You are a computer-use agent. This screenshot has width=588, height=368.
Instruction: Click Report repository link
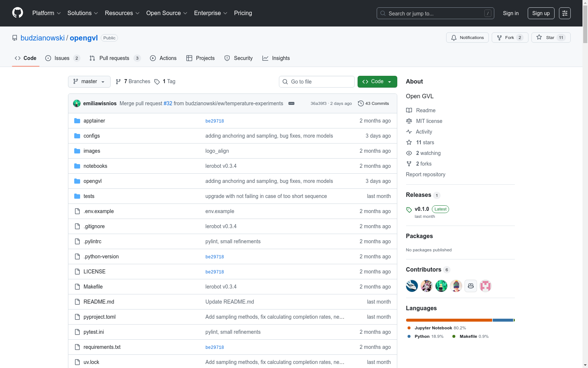[426, 174]
